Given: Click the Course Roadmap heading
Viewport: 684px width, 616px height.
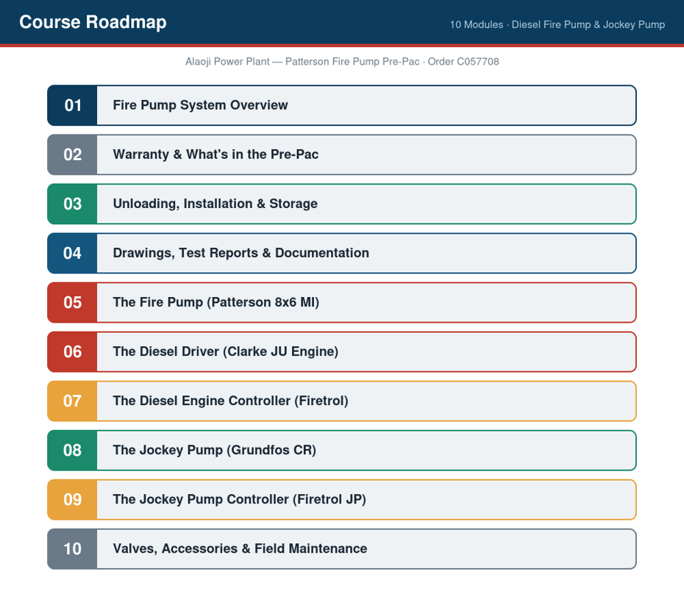Looking at the screenshot, I should click(93, 22).
